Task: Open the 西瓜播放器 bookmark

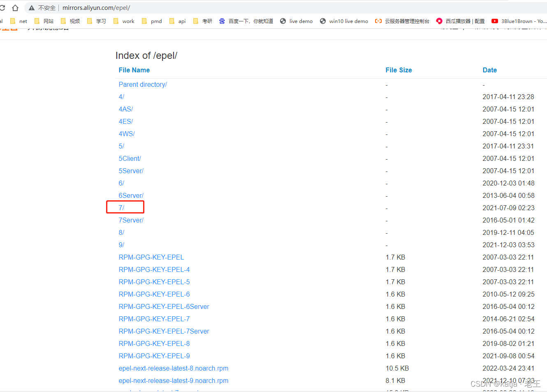Action: (x=461, y=21)
